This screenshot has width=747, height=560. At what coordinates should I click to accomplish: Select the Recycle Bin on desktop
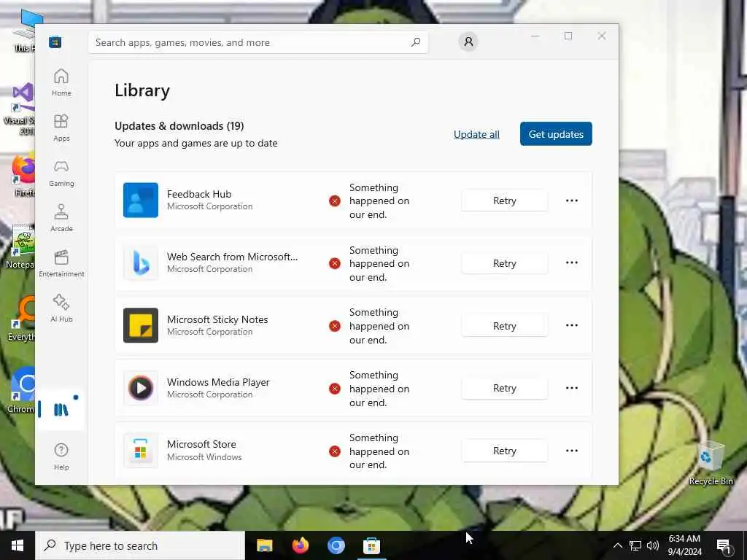(711, 463)
